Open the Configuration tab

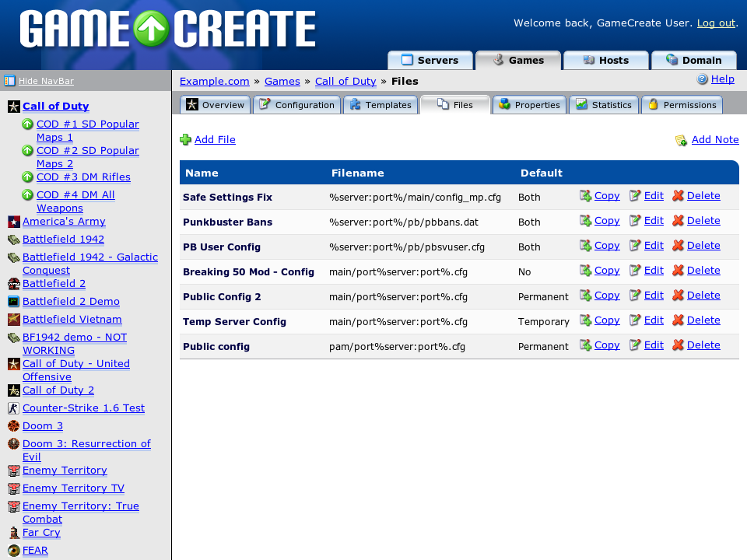pyautogui.click(x=297, y=105)
